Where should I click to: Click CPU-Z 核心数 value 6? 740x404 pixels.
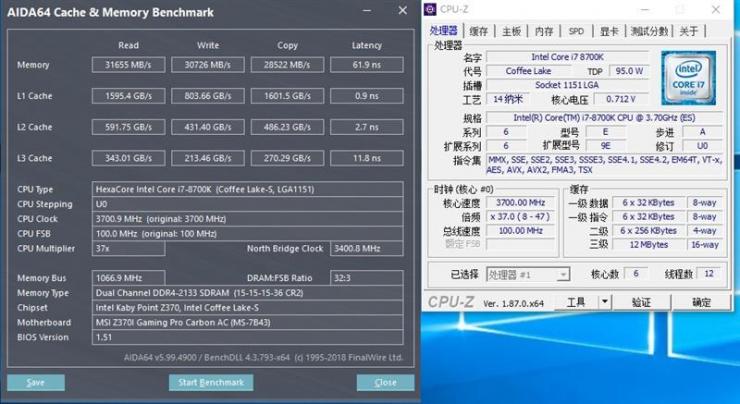(x=636, y=274)
